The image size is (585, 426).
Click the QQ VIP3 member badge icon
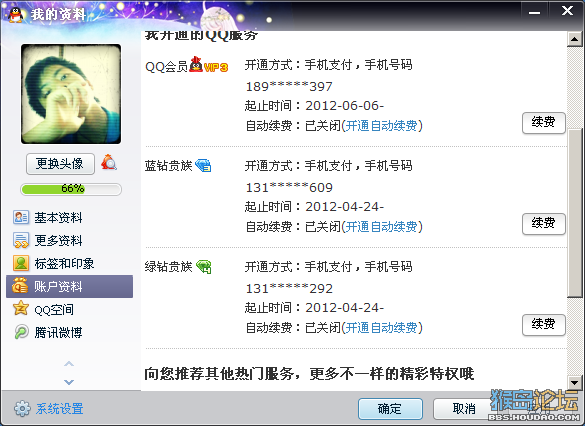click(x=209, y=65)
